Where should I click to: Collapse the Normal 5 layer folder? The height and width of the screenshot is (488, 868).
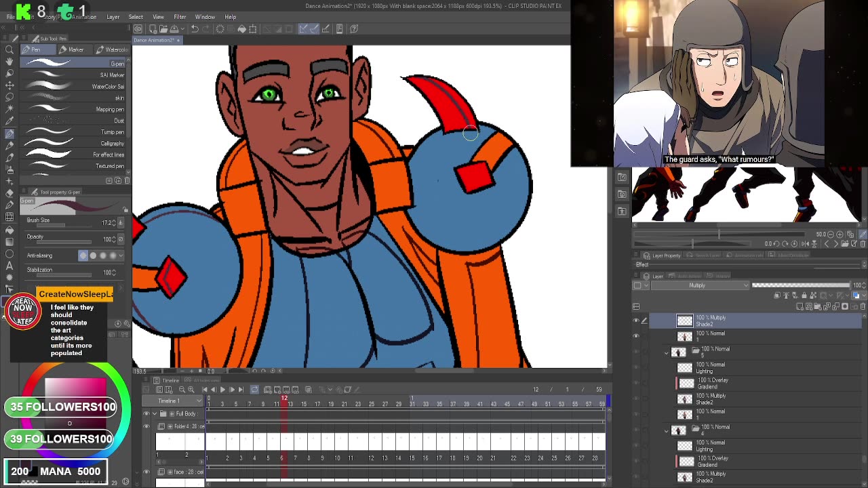click(x=667, y=352)
